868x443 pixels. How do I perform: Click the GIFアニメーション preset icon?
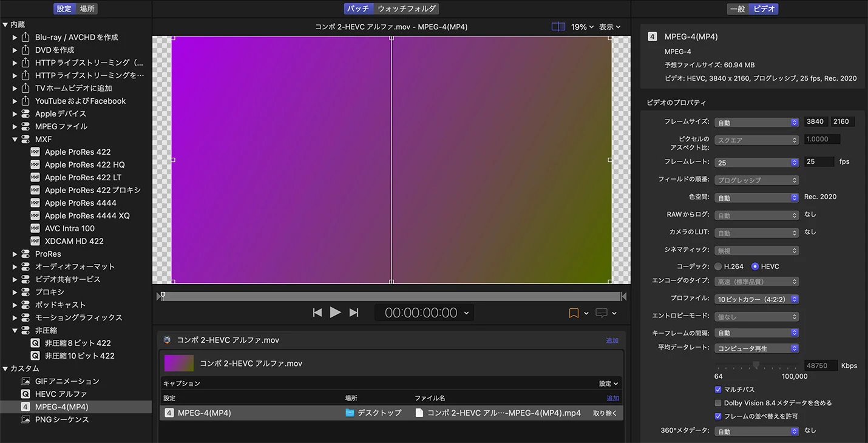tap(25, 381)
